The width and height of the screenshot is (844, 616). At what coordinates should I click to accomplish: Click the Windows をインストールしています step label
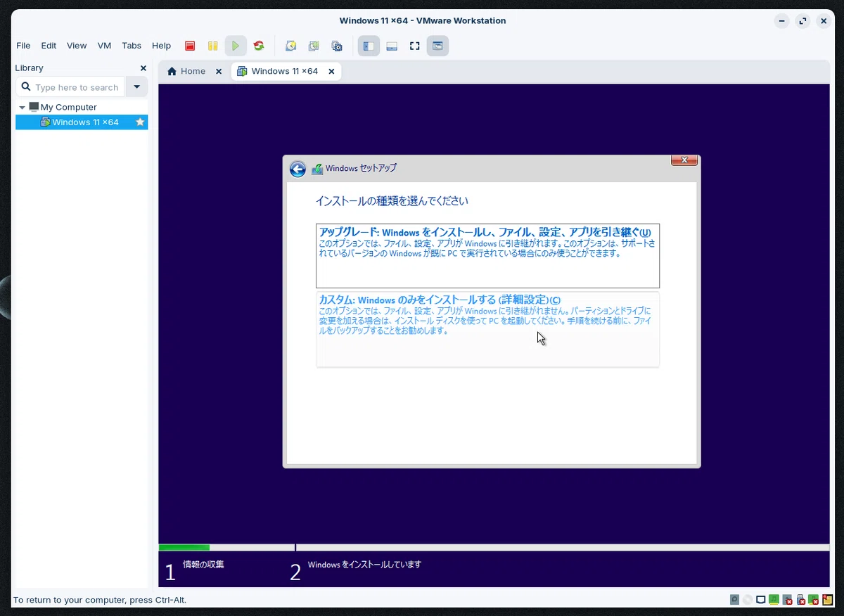pos(364,564)
